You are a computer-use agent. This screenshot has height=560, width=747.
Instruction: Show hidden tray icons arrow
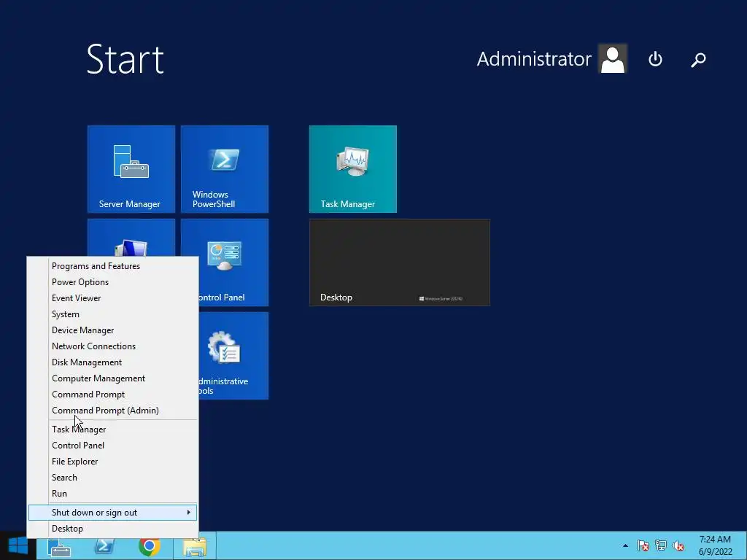pyautogui.click(x=625, y=545)
